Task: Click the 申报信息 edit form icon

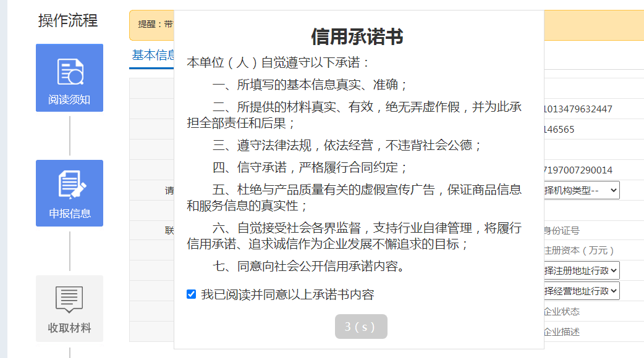Action: 70,185
